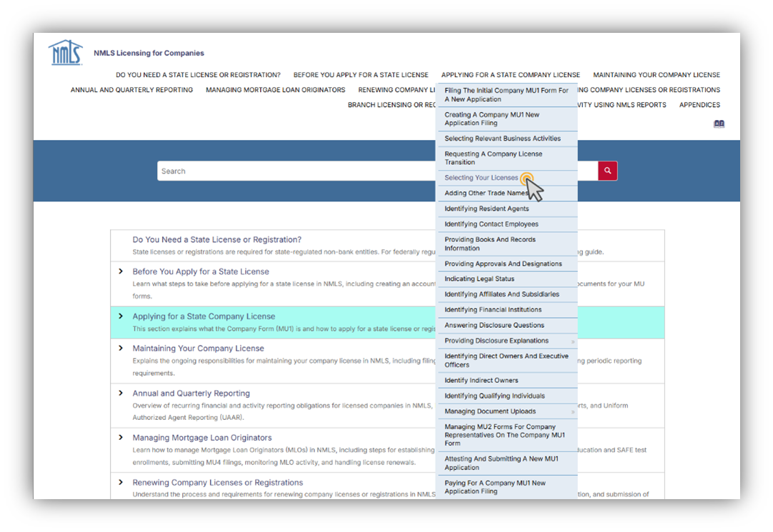Viewport: 773px width, 532px height.
Task: Collapse the Applying for a State Company License chevron
Action: pos(121,316)
